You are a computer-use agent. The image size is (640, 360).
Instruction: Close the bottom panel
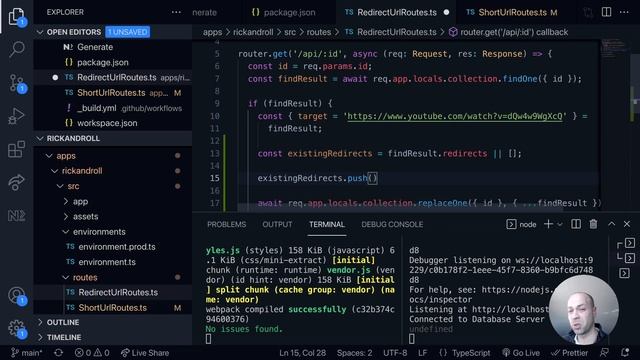(627, 224)
